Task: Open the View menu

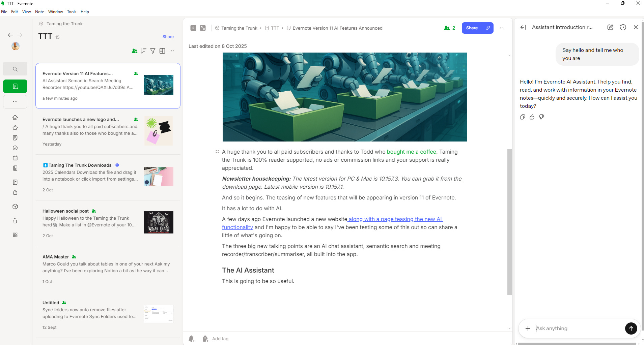Action: [x=26, y=12]
